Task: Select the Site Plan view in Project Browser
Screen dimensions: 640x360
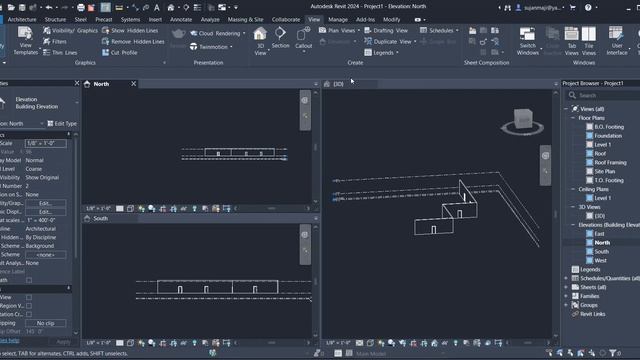Action: point(604,171)
